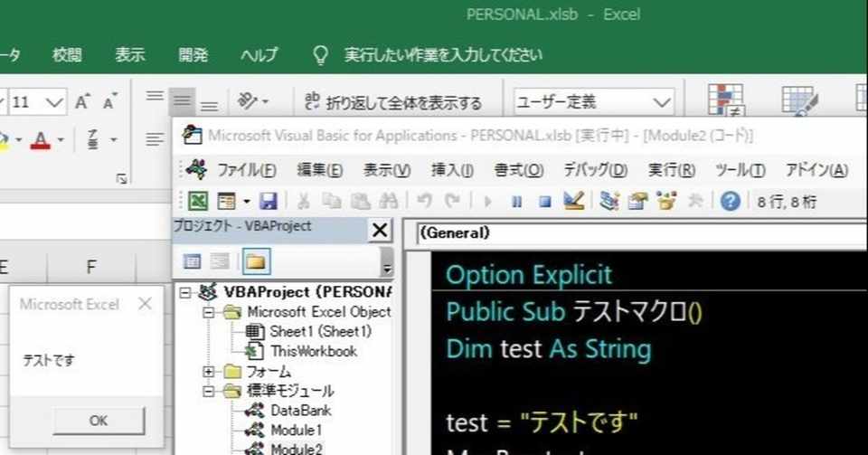The image size is (868, 455).
Task: Select column F header in Excel
Action: pos(91,268)
